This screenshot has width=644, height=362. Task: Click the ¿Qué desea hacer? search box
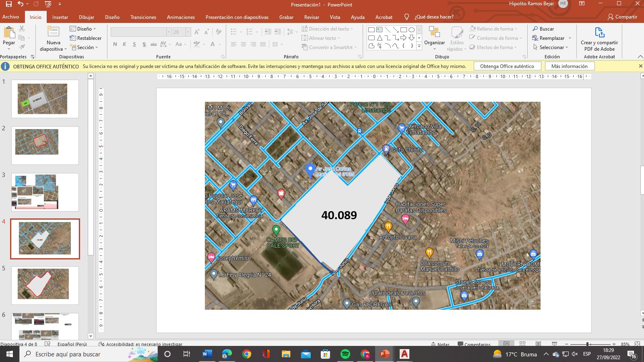tap(434, 17)
